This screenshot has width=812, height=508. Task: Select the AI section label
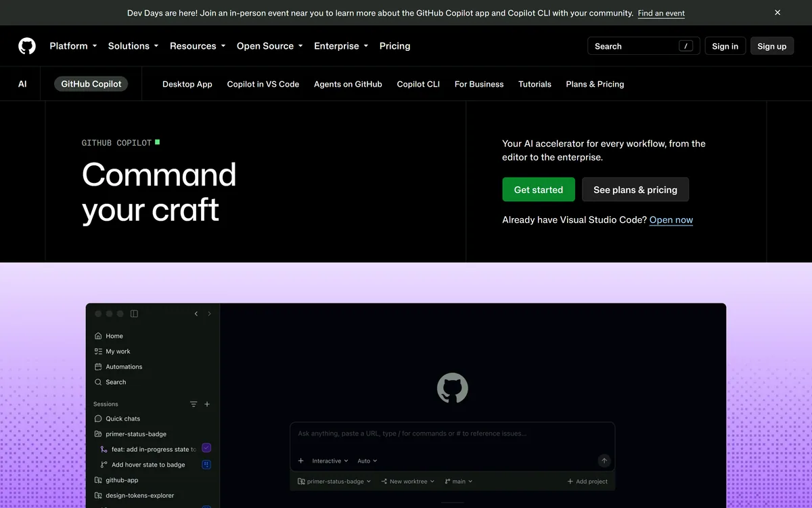22,84
